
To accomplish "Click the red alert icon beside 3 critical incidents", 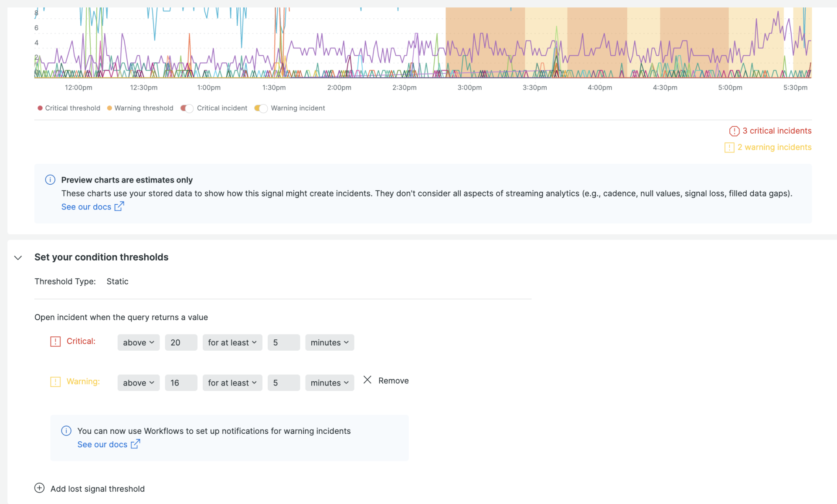I will click(x=735, y=131).
